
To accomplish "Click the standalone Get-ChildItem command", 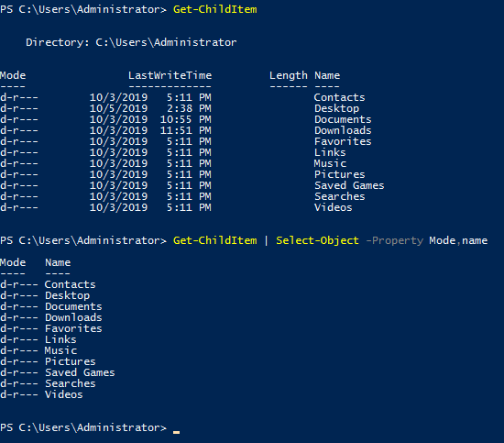I will click(214, 9).
